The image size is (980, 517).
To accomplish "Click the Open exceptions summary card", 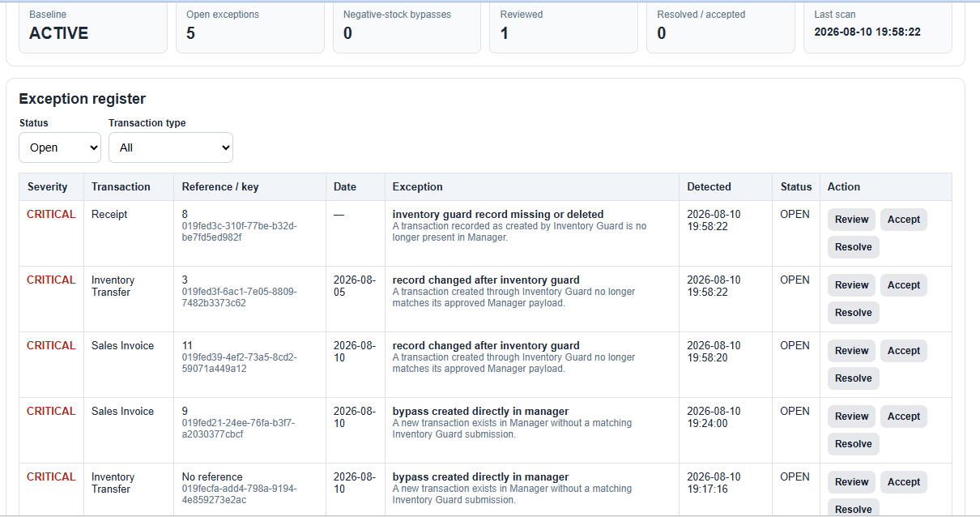I will (x=250, y=27).
